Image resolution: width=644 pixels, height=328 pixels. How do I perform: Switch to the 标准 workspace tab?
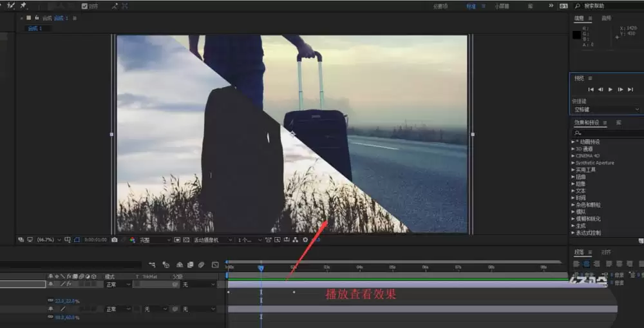pyautogui.click(x=471, y=6)
